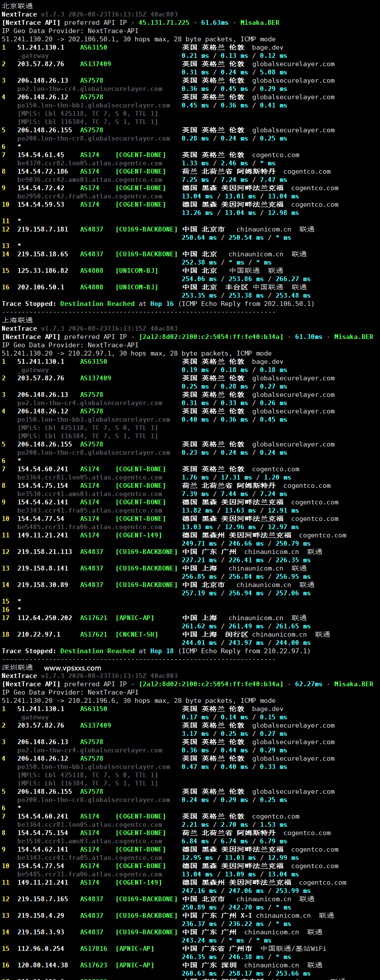Image resolution: width=380 pixels, height=980 pixels.
Task: Click hostname be4370.ccr82.lon05.atlas.cogentco.com
Action: click(x=90, y=163)
